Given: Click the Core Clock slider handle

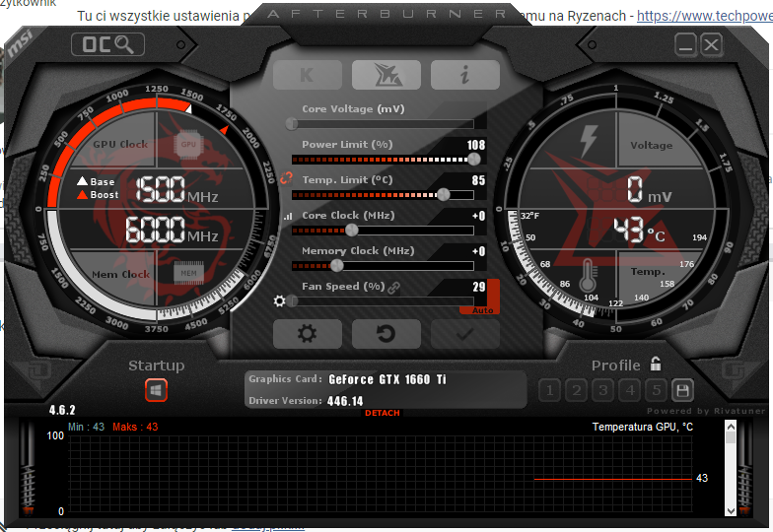Looking at the screenshot, I should (351, 230).
